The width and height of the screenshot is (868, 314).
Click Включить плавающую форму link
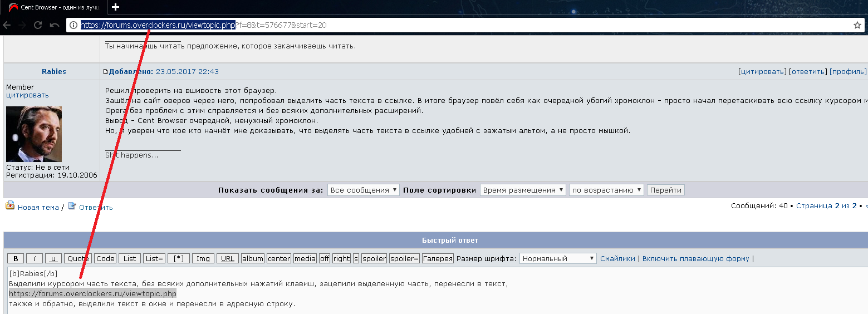pyautogui.click(x=696, y=258)
